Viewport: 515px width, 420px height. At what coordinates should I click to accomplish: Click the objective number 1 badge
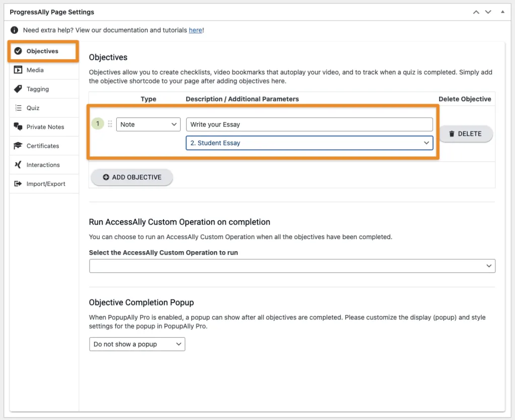coord(98,124)
